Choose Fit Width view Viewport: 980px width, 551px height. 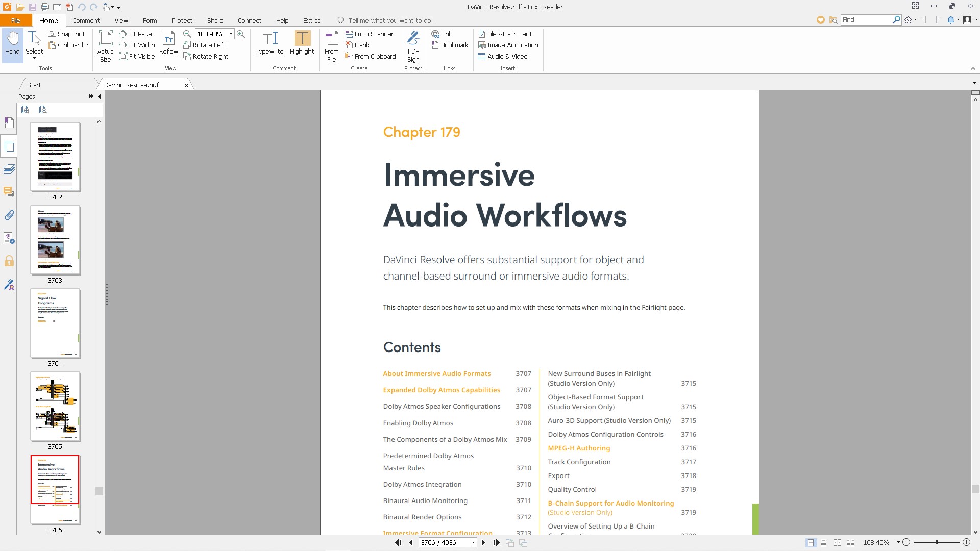(x=137, y=45)
